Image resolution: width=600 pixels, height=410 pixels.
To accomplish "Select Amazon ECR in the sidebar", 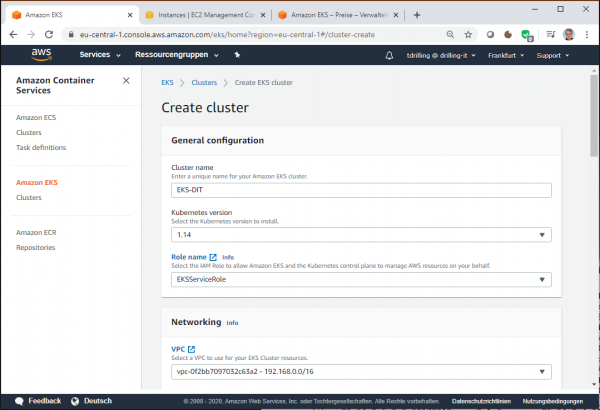I will 36,232.
